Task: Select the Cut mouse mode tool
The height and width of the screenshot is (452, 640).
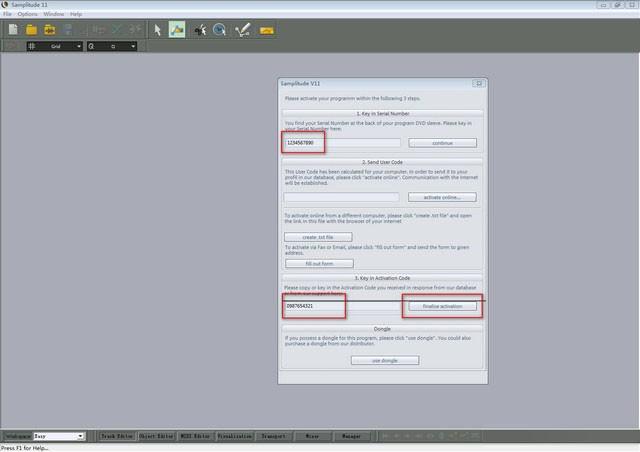Action: [200, 30]
